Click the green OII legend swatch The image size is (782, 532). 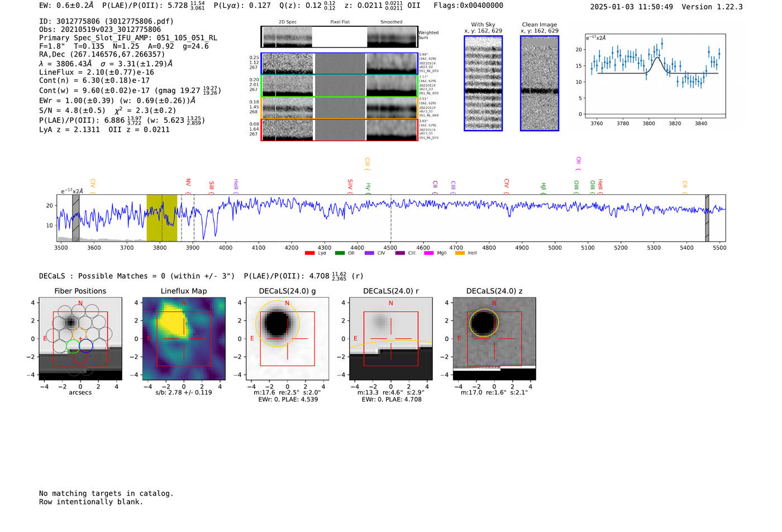coord(340,253)
